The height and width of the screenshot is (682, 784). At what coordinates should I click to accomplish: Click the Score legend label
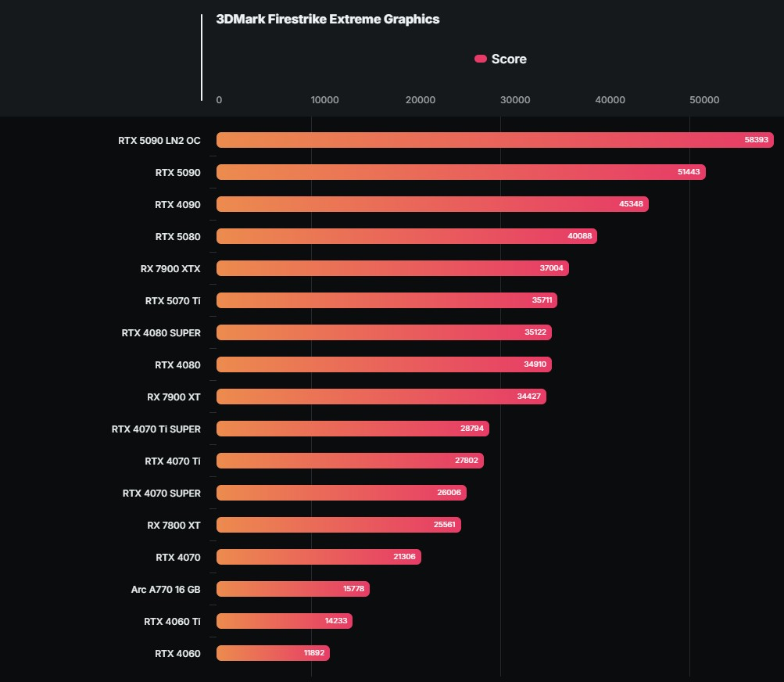pyautogui.click(x=509, y=59)
